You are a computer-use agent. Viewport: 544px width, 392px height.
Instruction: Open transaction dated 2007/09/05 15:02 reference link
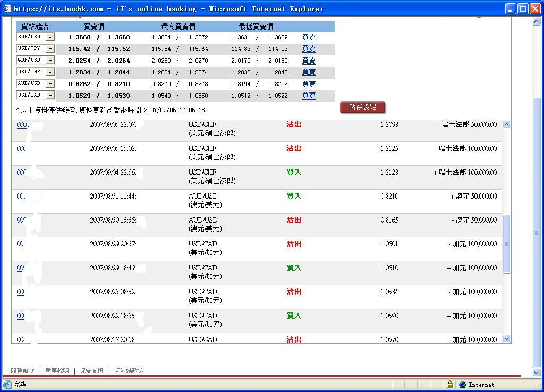point(21,149)
